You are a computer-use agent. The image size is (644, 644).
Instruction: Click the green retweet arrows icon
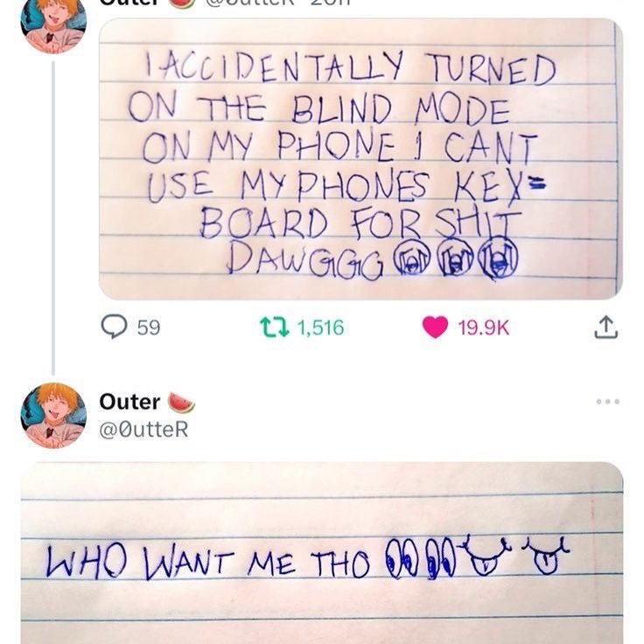click(x=275, y=327)
